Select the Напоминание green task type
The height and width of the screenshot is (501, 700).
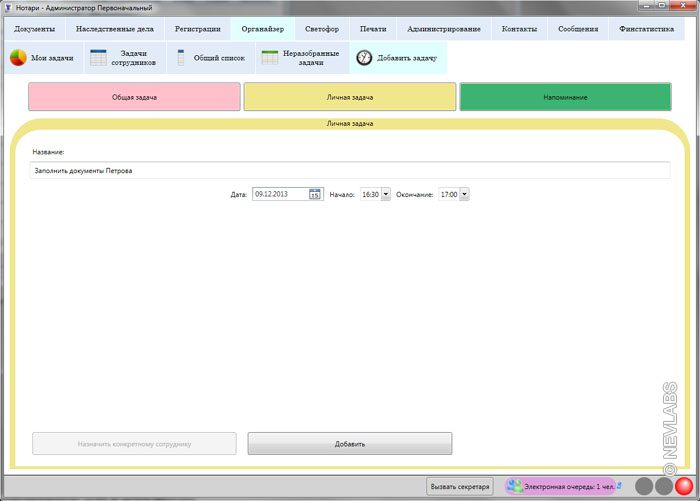pos(566,97)
